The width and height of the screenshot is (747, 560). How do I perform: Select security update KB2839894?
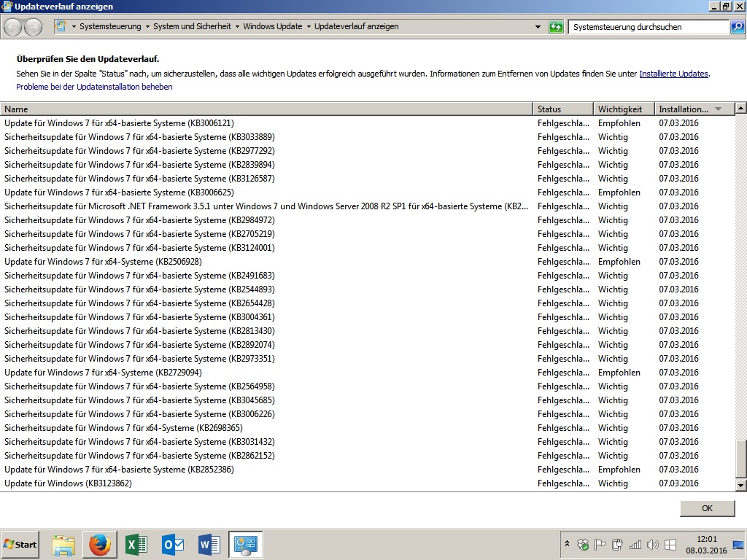pyautogui.click(x=368, y=164)
